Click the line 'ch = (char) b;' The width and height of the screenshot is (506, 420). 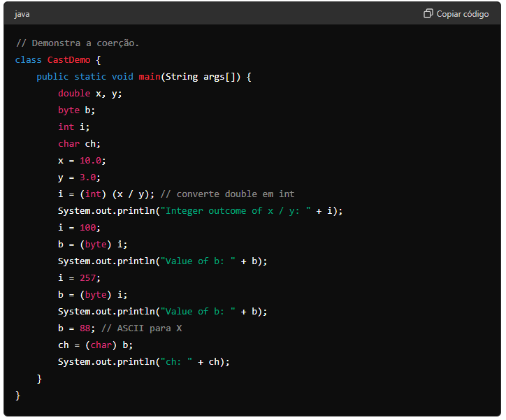click(x=96, y=345)
